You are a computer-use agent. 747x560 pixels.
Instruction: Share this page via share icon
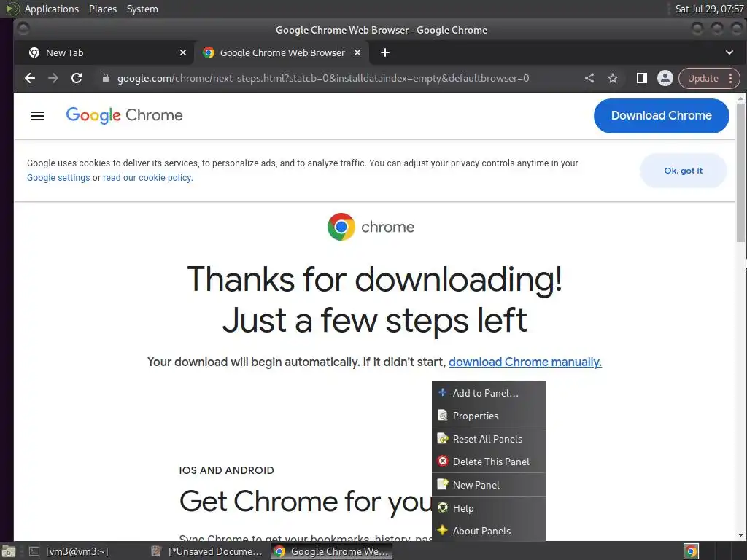tap(589, 78)
